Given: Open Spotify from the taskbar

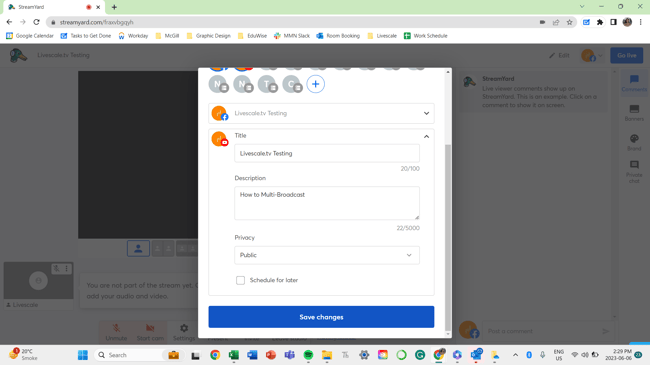Looking at the screenshot, I should coord(308,355).
